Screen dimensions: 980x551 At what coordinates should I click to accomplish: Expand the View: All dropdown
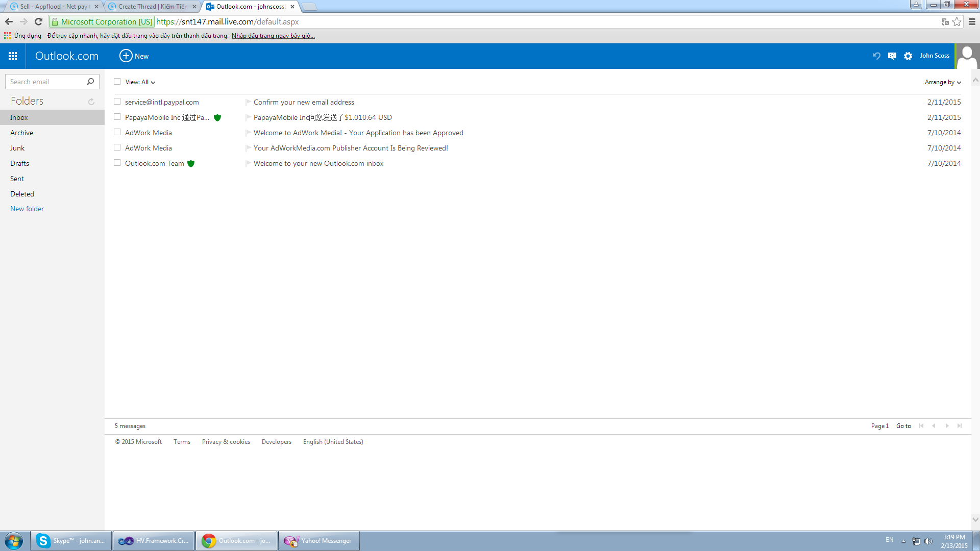coord(140,82)
